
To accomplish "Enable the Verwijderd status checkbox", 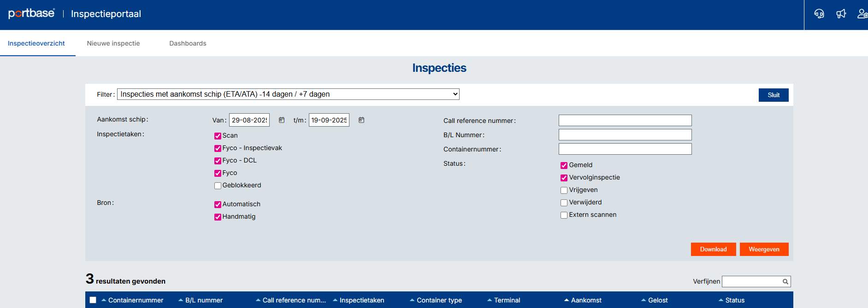I will point(564,203).
